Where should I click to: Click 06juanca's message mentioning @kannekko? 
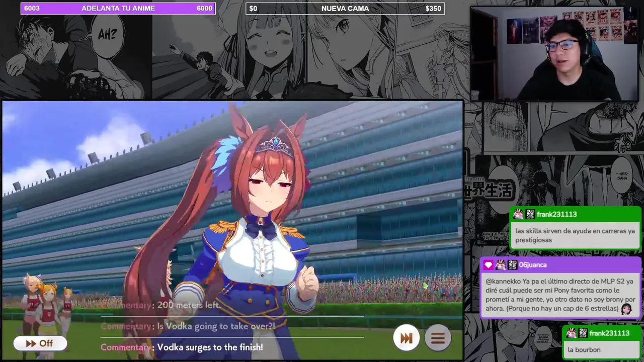click(560, 295)
